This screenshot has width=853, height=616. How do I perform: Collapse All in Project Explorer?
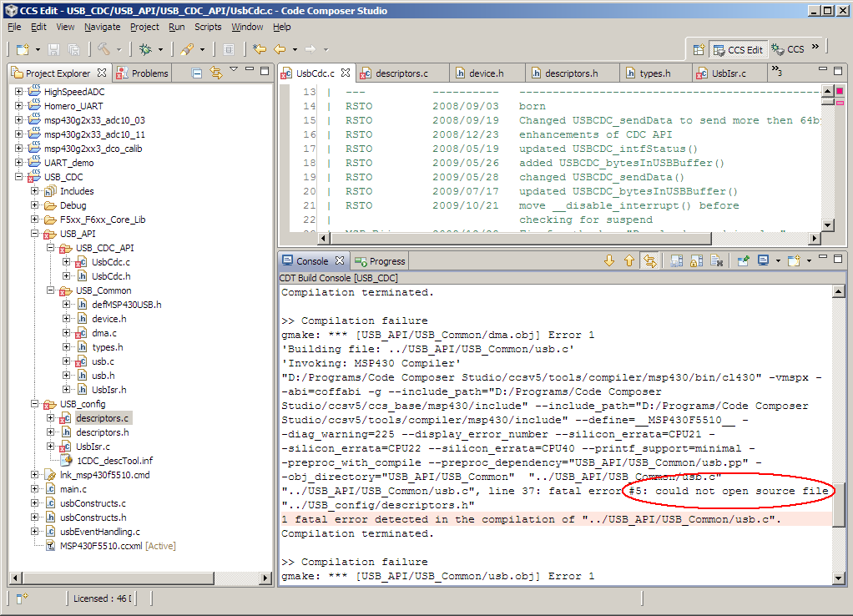(x=198, y=73)
